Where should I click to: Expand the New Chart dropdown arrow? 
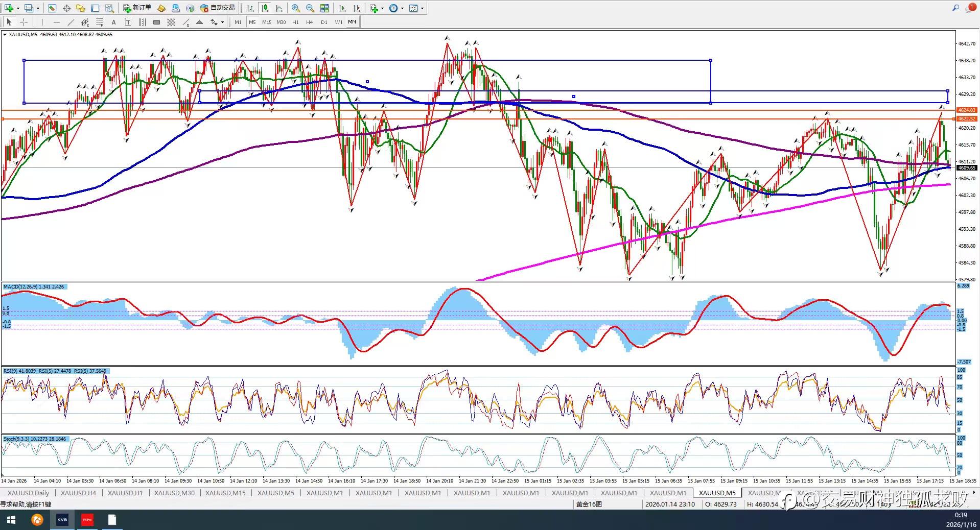[x=18, y=8]
